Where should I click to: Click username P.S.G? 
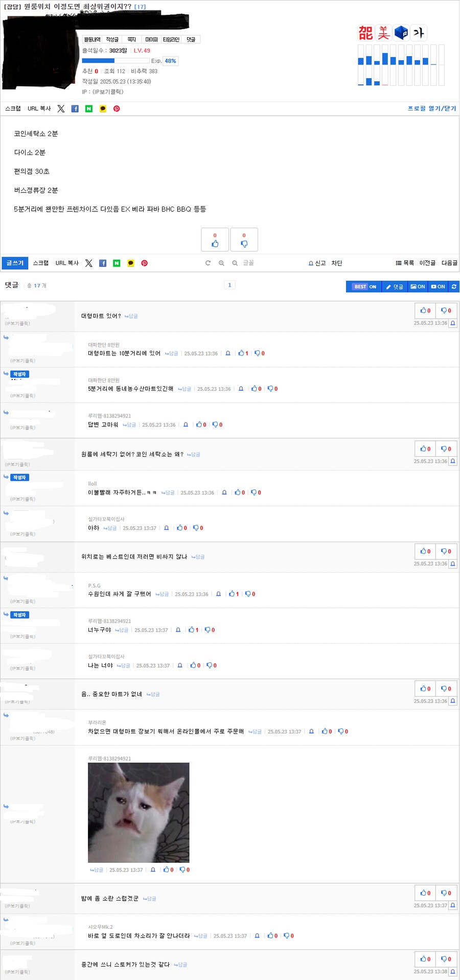point(94,586)
